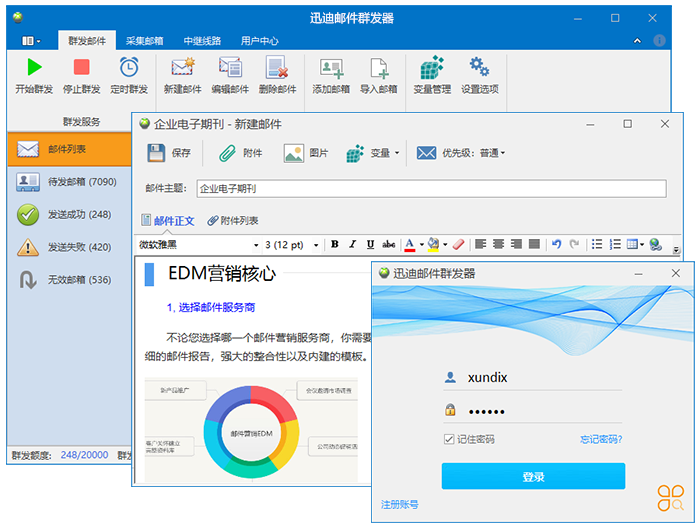Select 无效邮箱 (536) in the sidebar
The width and height of the screenshot is (700, 529).
click(69, 280)
